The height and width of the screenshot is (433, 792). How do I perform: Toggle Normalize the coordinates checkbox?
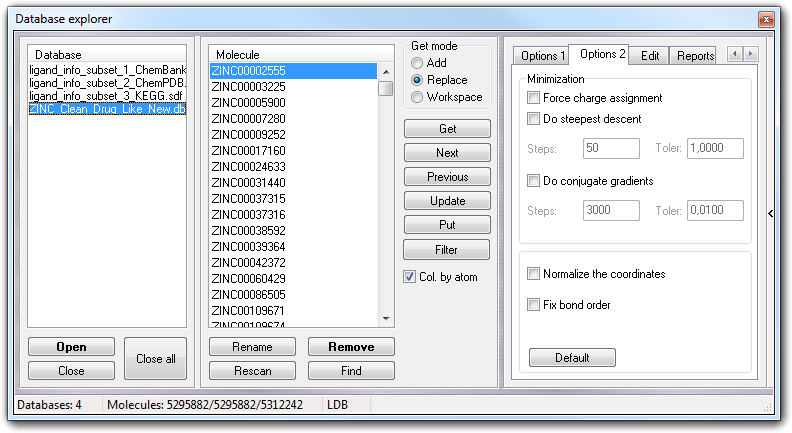coord(534,274)
